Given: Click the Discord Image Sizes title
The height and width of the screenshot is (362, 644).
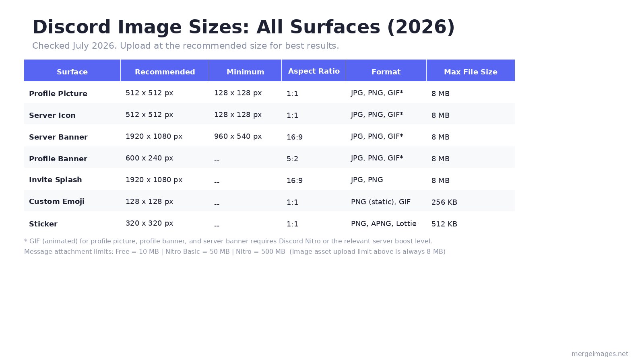Looking at the screenshot, I should point(243,27).
